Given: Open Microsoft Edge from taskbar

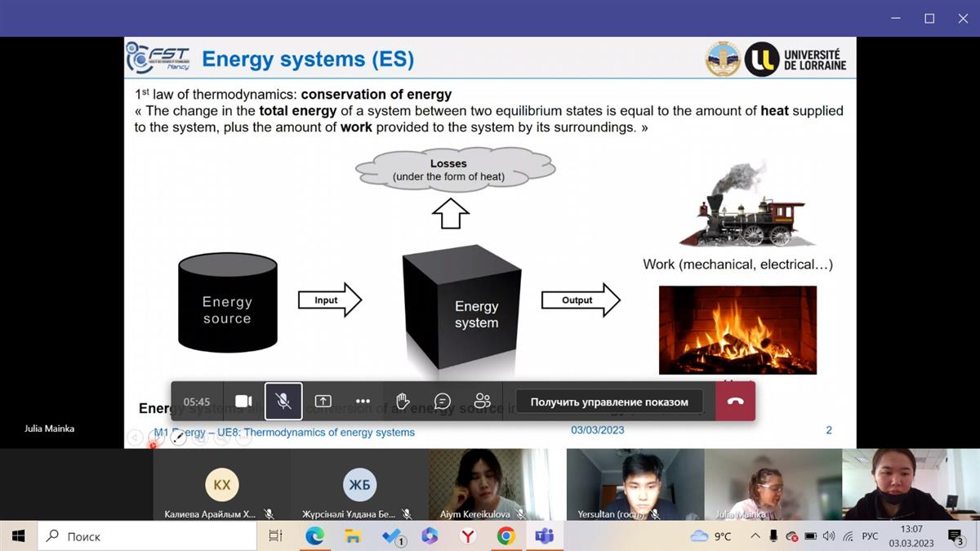Looking at the screenshot, I should [314, 536].
